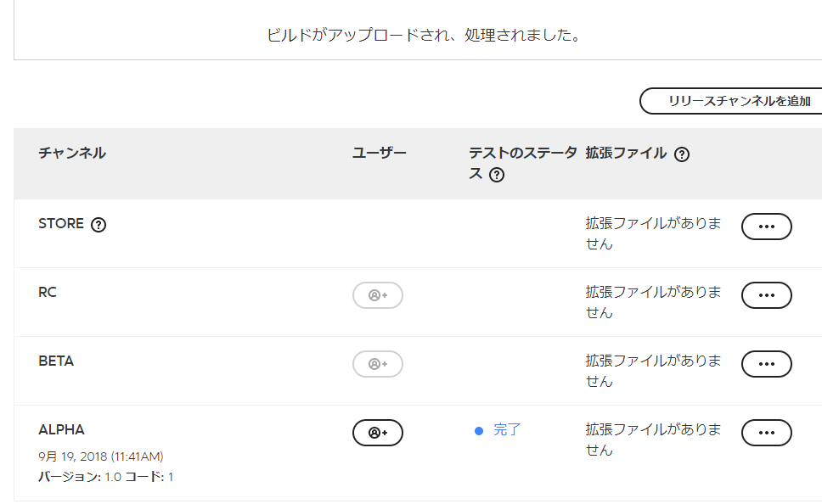Click the ALPHA build date 9月 19, 2018
Screen dimensions: 822x504
click(72, 456)
